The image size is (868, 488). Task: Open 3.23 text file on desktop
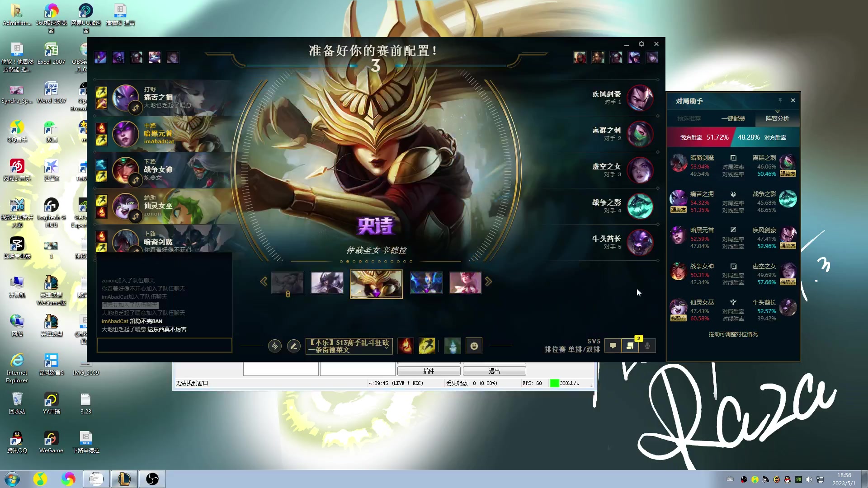pos(86,403)
